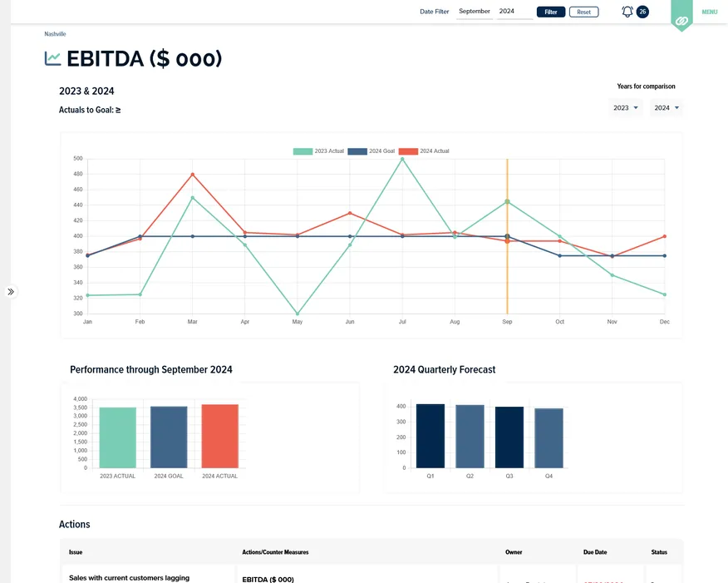The width and height of the screenshot is (728, 583).
Task: Toggle the 2024 Actual legend series
Action: (x=424, y=151)
